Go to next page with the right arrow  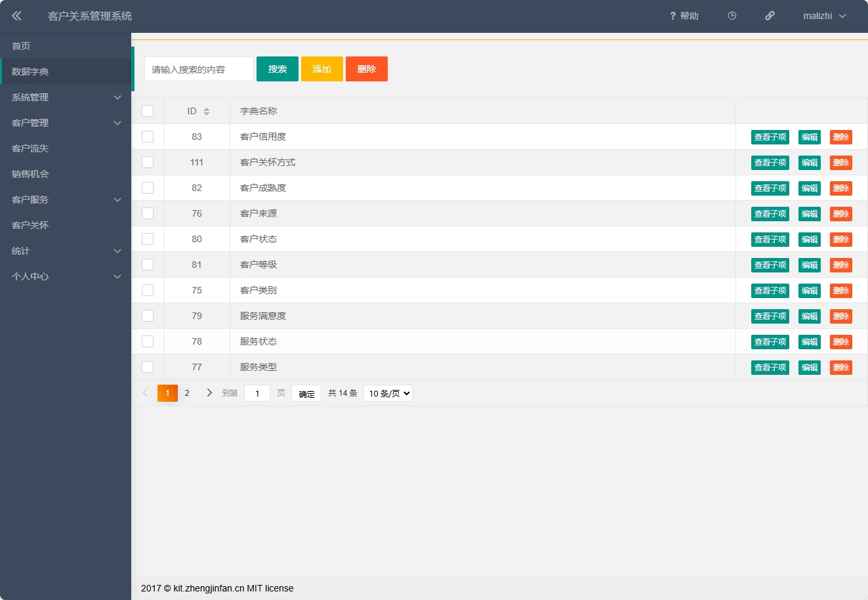tap(209, 393)
